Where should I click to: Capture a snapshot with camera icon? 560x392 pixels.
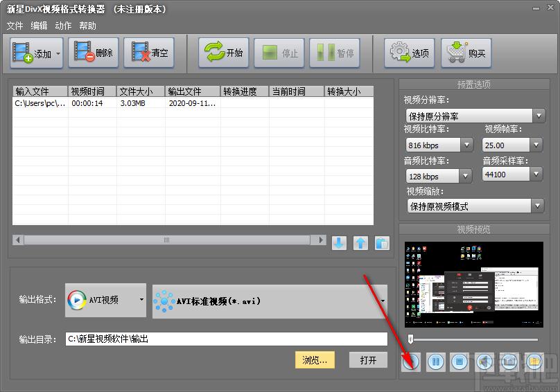click(509, 362)
